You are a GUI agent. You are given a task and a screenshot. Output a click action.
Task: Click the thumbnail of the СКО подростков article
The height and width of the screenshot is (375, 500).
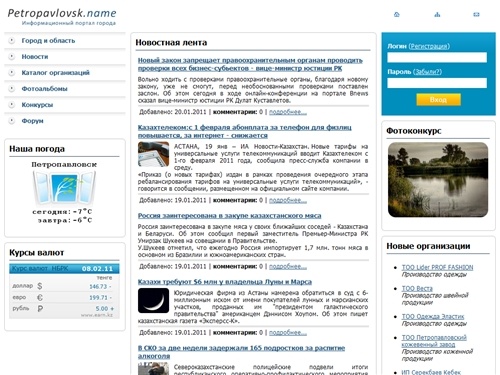click(153, 369)
